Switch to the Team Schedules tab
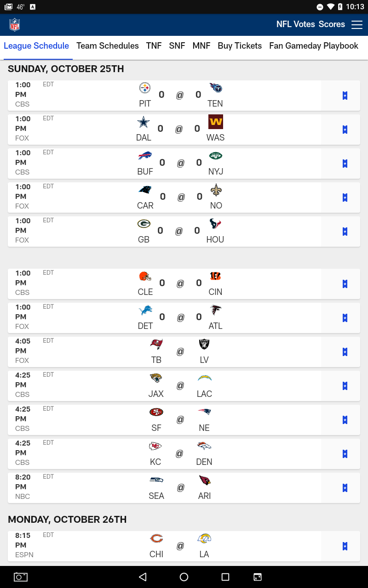The height and width of the screenshot is (588, 368). 108,46
